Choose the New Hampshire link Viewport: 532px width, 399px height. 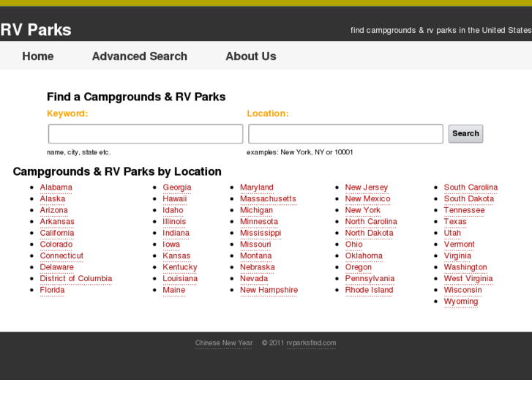coord(269,290)
